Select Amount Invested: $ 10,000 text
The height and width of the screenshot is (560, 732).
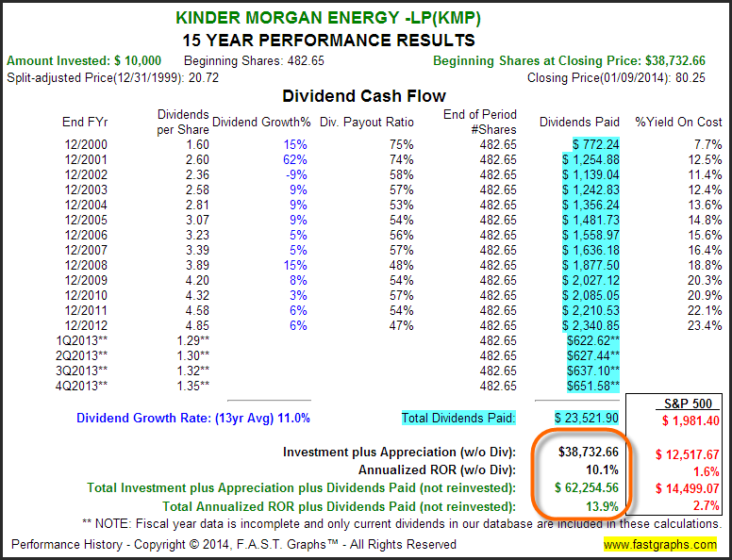pyautogui.click(x=84, y=60)
